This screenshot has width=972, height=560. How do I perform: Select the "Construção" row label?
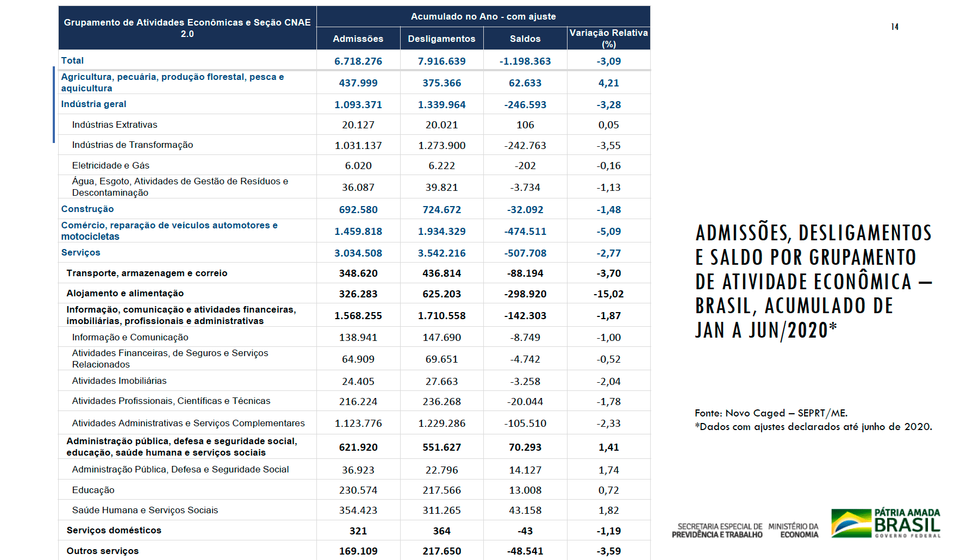tap(88, 209)
